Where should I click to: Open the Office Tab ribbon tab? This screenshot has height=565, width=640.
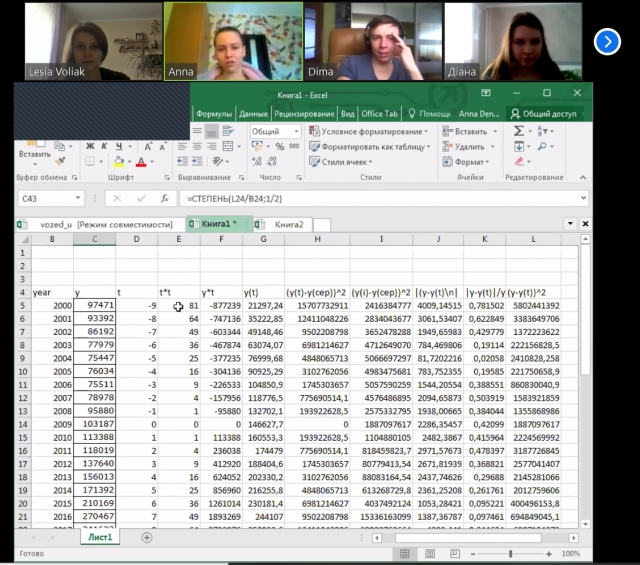(x=379, y=114)
